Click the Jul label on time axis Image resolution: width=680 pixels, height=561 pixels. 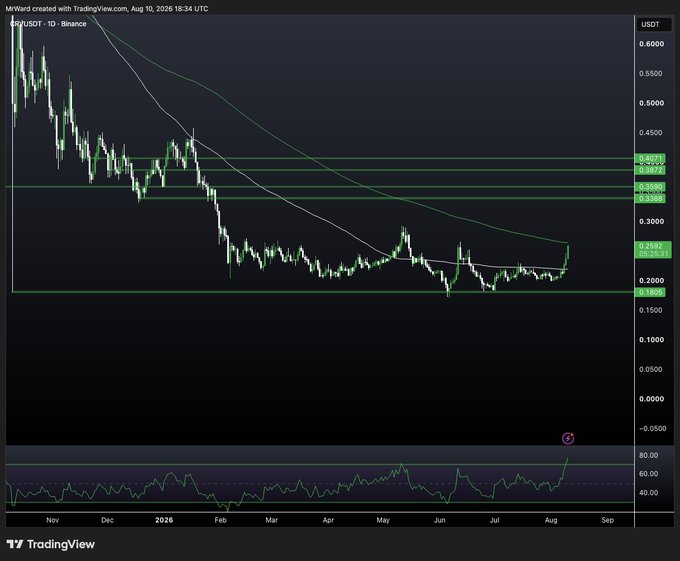click(494, 520)
